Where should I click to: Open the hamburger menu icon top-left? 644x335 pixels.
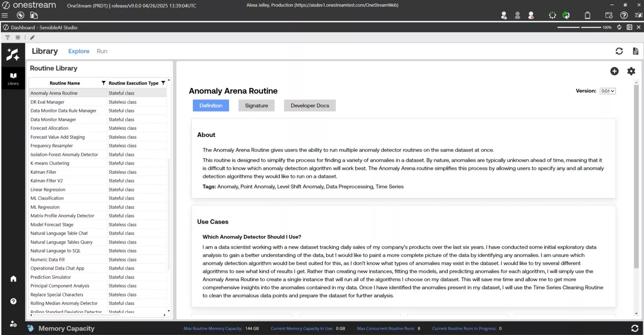tap(5, 15)
